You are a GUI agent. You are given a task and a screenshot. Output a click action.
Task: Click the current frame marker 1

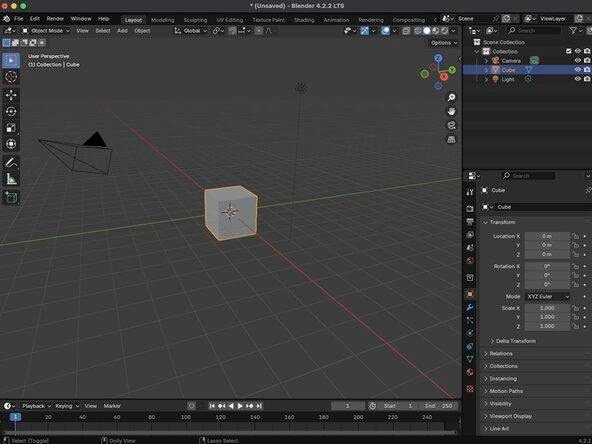tap(15, 417)
